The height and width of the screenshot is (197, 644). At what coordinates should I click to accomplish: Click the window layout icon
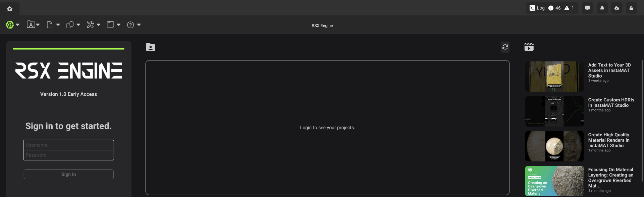pyautogui.click(x=110, y=24)
